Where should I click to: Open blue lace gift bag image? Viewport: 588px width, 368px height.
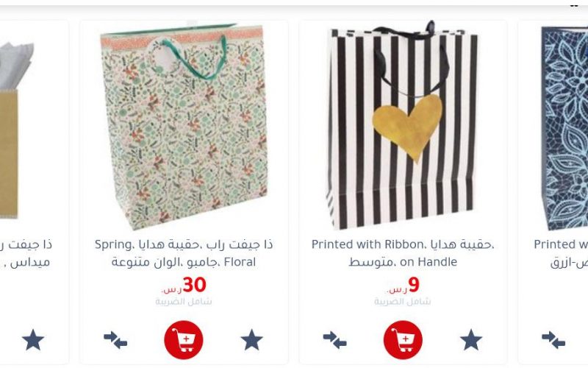coord(564,127)
